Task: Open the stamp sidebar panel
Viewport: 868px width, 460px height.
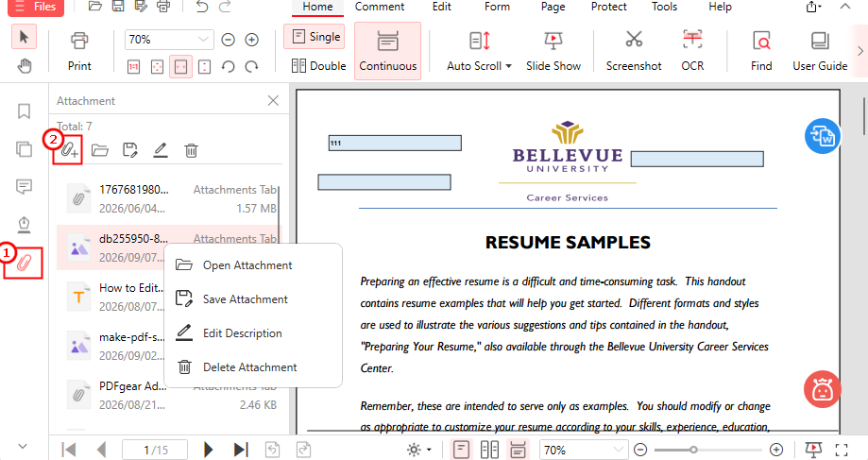Action: coord(24,224)
